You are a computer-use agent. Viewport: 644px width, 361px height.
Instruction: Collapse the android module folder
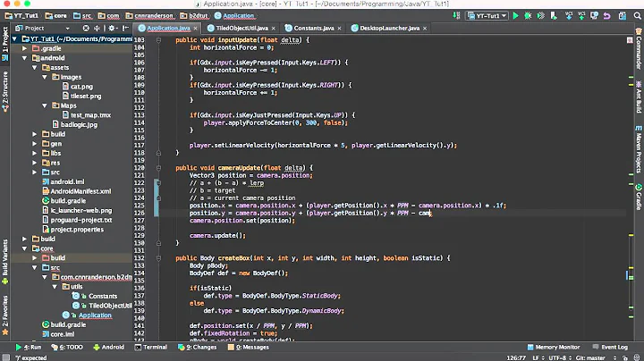25,58
